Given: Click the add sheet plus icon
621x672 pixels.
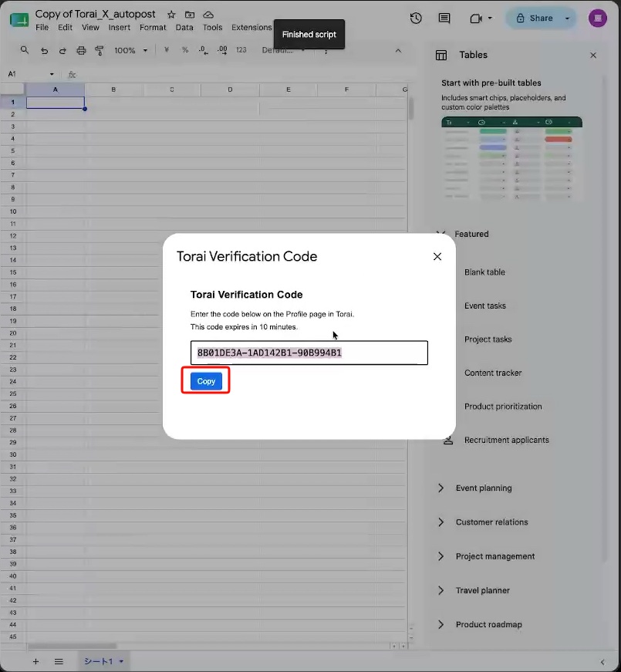Looking at the screenshot, I should (36, 662).
